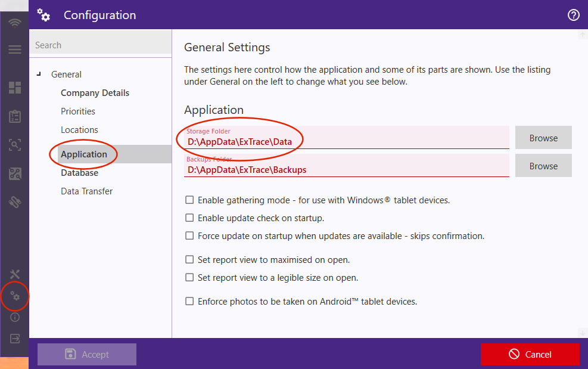Open the clipboard checklist icon in sidebar
This screenshot has width=588, height=369.
click(15, 116)
